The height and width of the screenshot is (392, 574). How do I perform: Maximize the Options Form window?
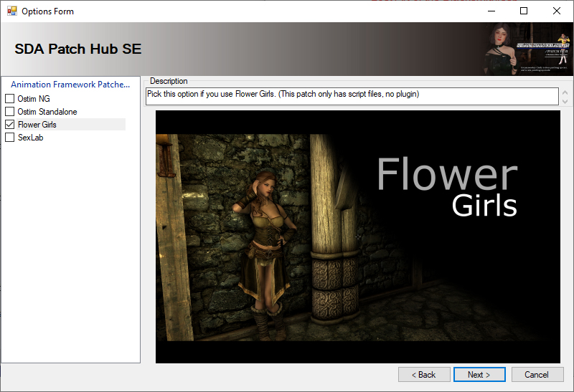pos(524,11)
